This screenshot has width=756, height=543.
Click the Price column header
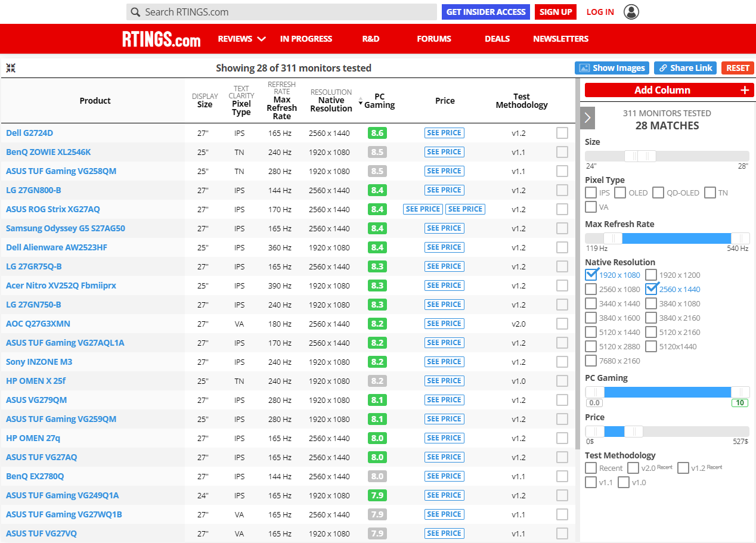click(x=445, y=101)
